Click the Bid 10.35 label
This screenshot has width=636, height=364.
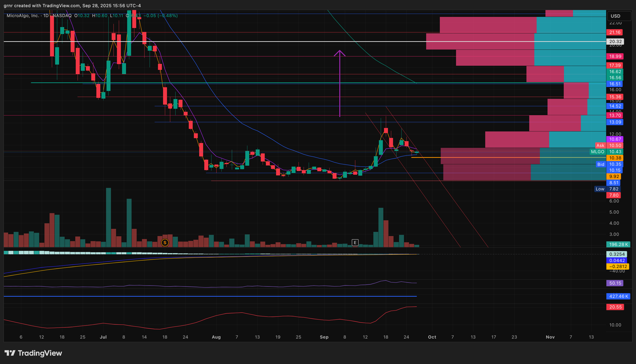click(x=609, y=164)
